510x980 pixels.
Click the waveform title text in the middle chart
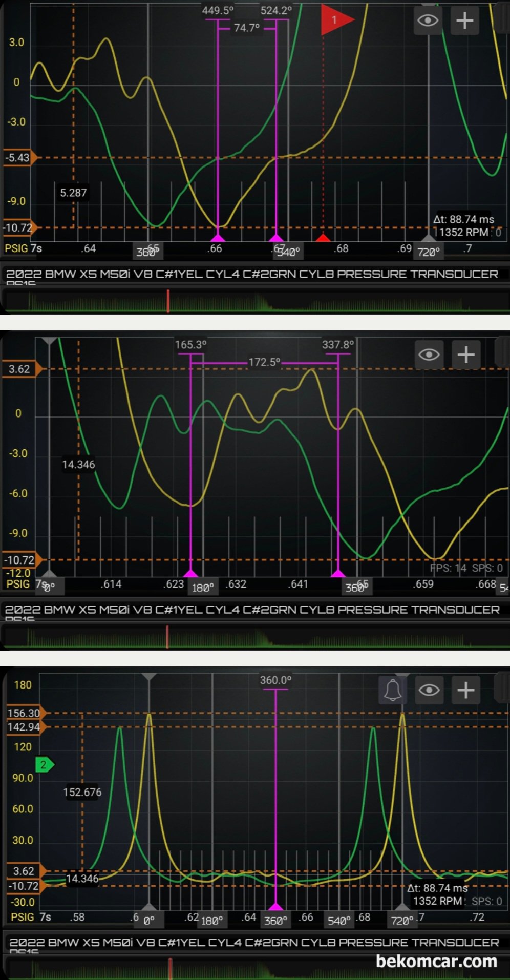click(x=252, y=610)
